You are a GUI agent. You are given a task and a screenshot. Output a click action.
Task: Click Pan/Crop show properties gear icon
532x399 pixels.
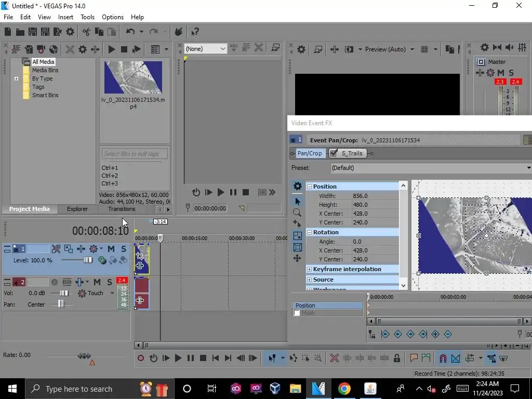(297, 186)
